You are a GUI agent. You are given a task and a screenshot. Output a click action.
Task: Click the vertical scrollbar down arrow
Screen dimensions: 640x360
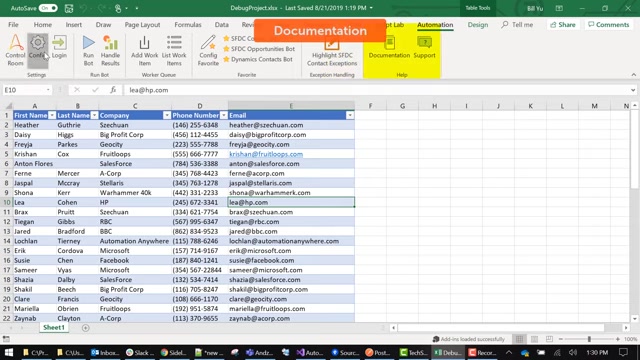click(x=634, y=319)
